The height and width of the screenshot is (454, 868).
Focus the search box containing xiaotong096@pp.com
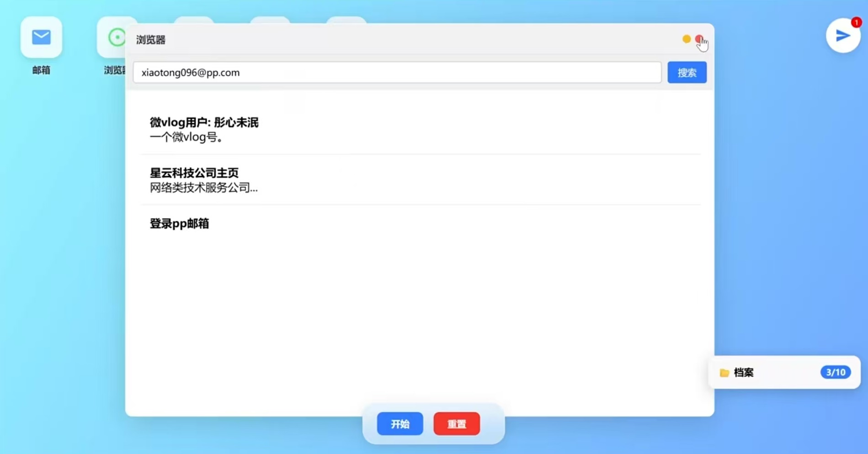[397, 73]
